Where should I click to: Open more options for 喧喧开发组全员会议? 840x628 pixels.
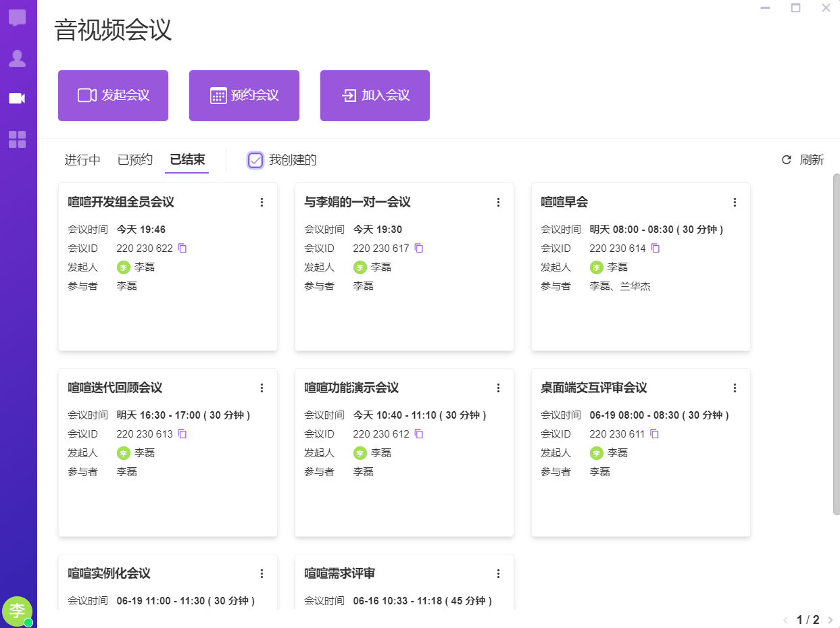(x=262, y=203)
